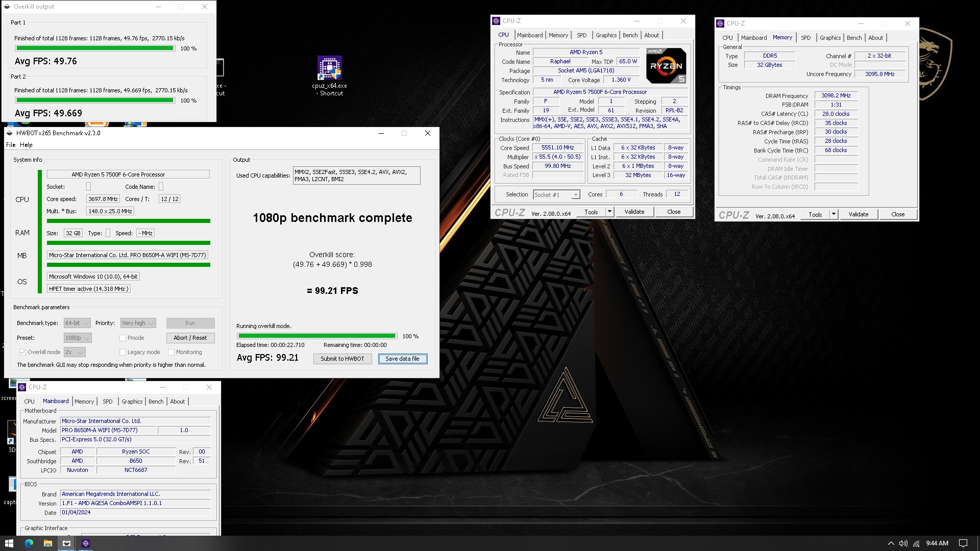Open the File menu in HWBOT x265
Image resolution: width=980 pixels, height=551 pixels.
tap(11, 145)
